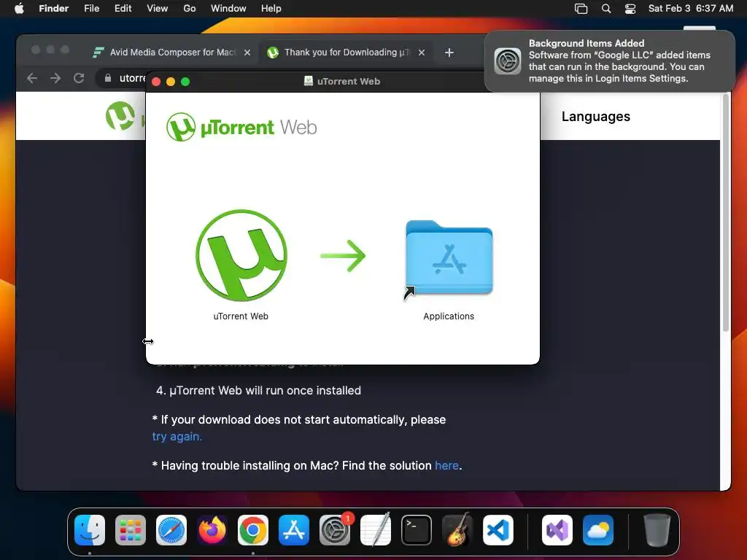The height and width of the screenshot is (560, 747).
Task: Open a new browser tab
Action: coord(449,52)
